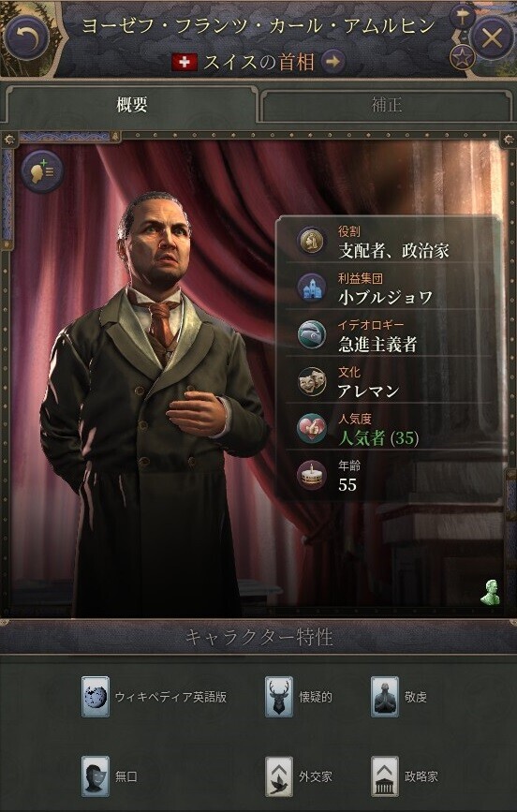Switch to the 補正 tab
517x812 pixels.
(387, 105)
